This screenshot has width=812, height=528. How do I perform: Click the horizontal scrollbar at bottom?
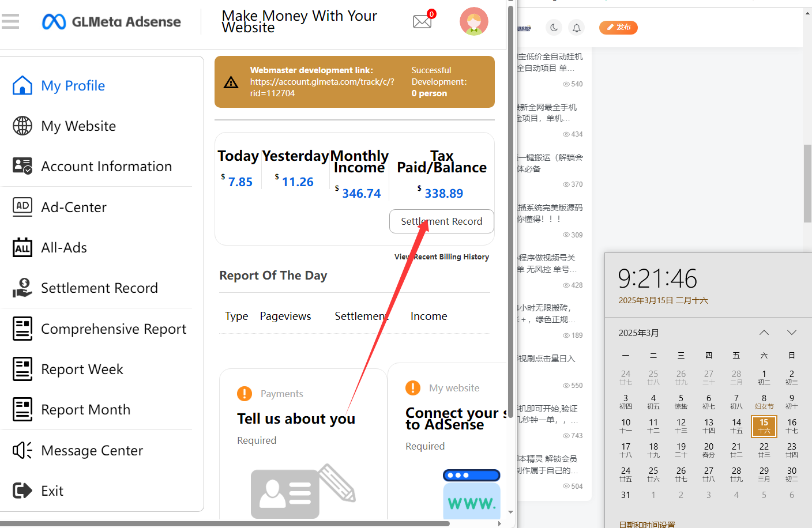(x=225, y=523)
